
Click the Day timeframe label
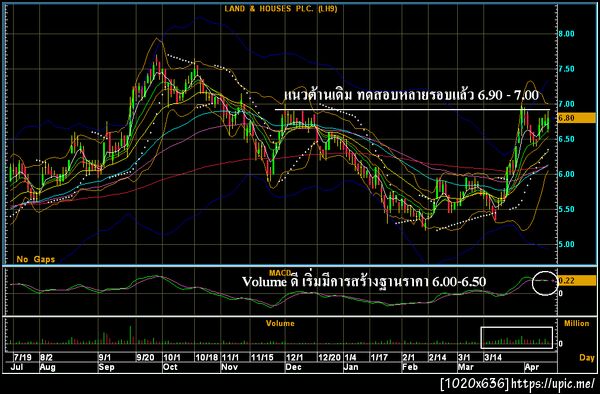pyautogui.click(x=587, y=358)
